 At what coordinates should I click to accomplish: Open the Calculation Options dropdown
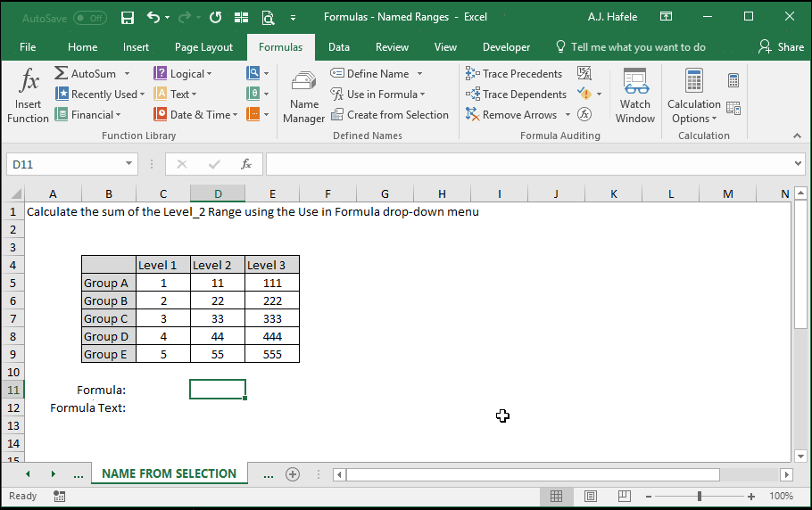[694, 96]
